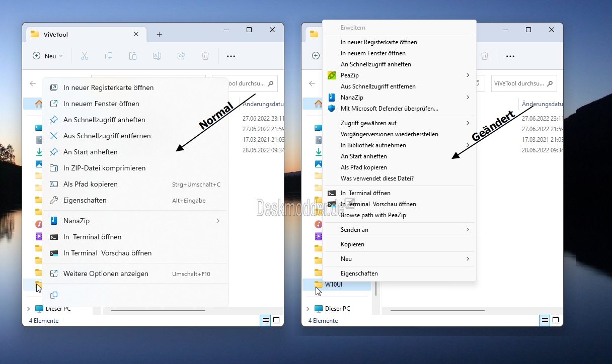The image size is (612, 364).
Task: Select the ViVeTool tab in left Explorer window
Action: coord(86,34)
